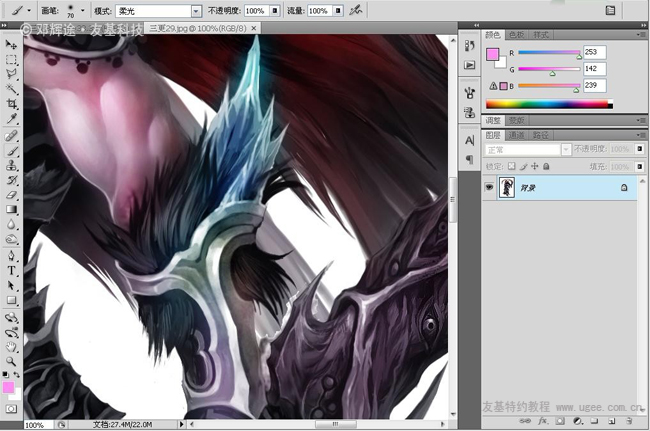Switch to the 样式 tab
This screenshot has height=431, width=650.
point(541,35)
